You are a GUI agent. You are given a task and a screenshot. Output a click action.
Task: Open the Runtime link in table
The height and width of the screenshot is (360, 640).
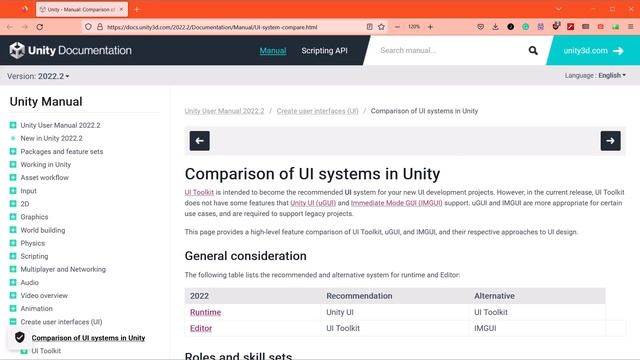pos(205,312)
